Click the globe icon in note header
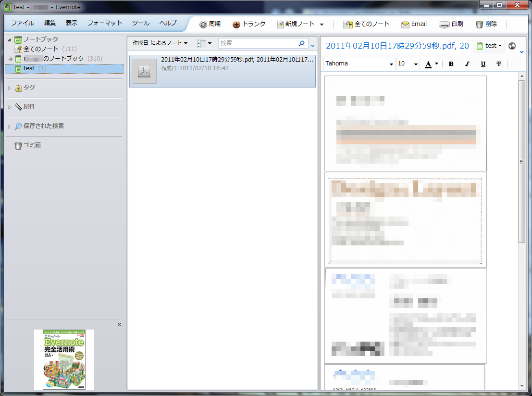This screenshot has height=396, width=532. click(x=512, y=46)
